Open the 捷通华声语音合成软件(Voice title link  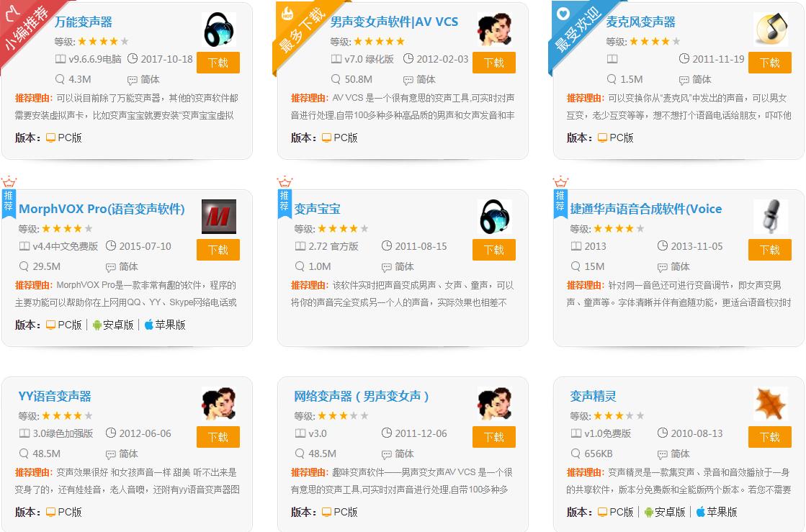[645, 209]
